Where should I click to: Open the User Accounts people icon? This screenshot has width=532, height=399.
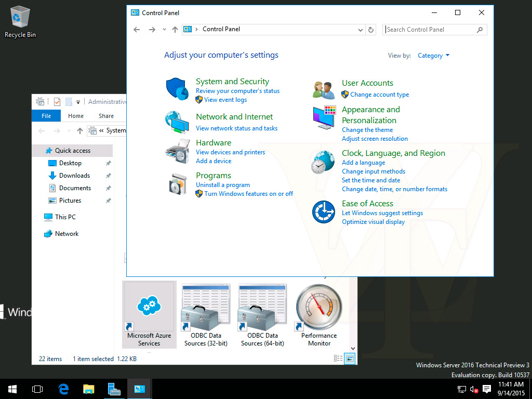coord(324,89)
